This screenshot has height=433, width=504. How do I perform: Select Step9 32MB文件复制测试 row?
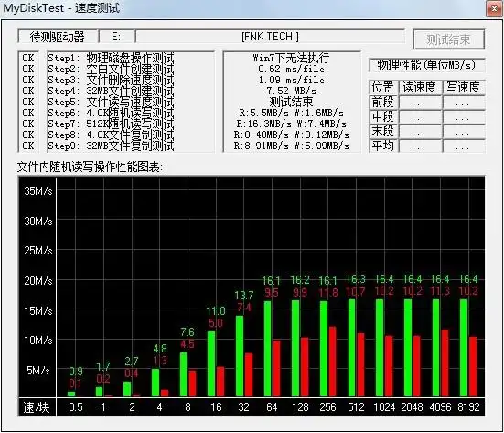(111, 146)
